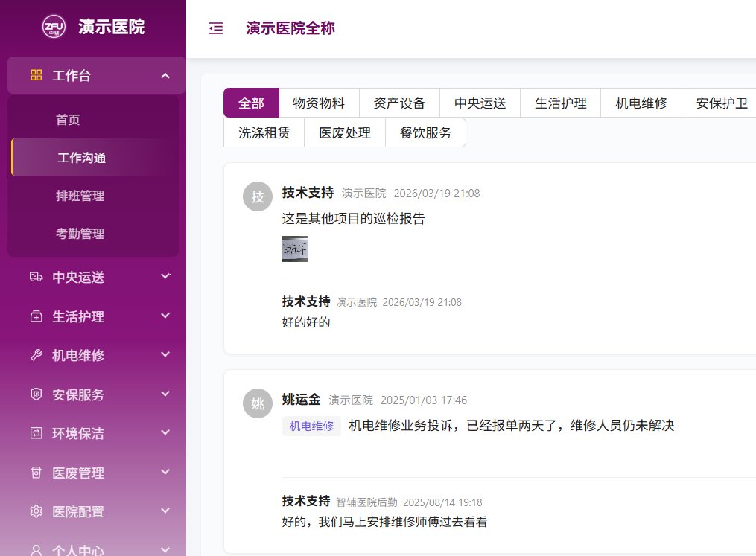Click the 中央运送 truck icon
The height and width of the screenshot is (556, 756).
(36, 277)
